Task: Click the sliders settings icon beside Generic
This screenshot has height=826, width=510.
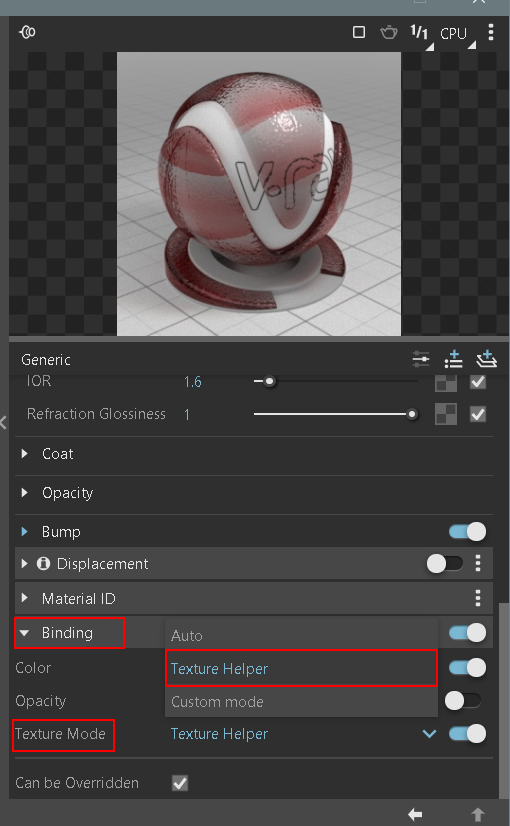Action: (x=421, y=360)
